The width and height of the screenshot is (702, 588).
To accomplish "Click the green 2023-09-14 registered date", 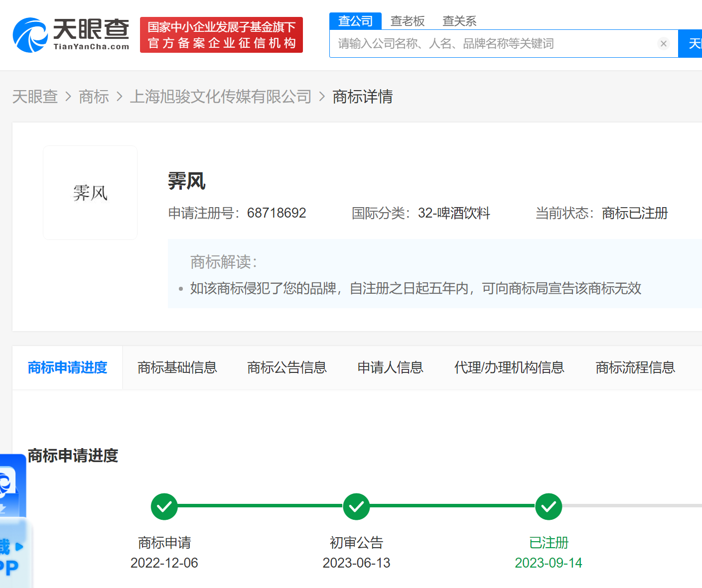I will pos(549,563).
